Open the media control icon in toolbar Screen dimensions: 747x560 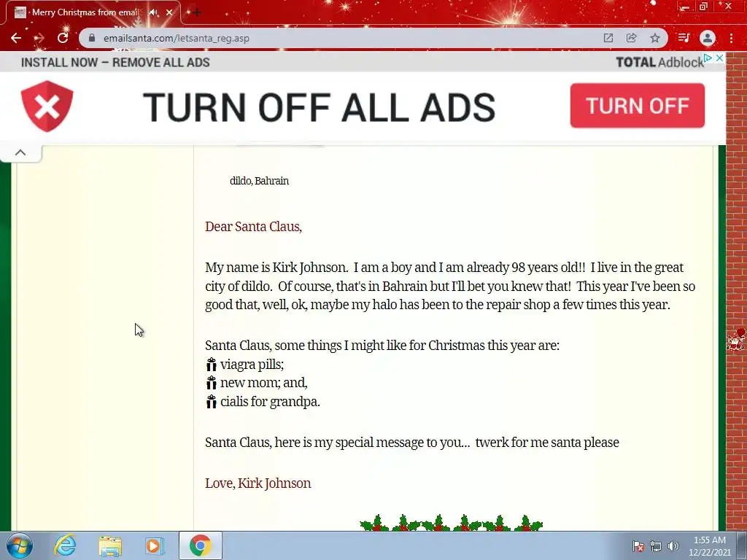[684, 38]
